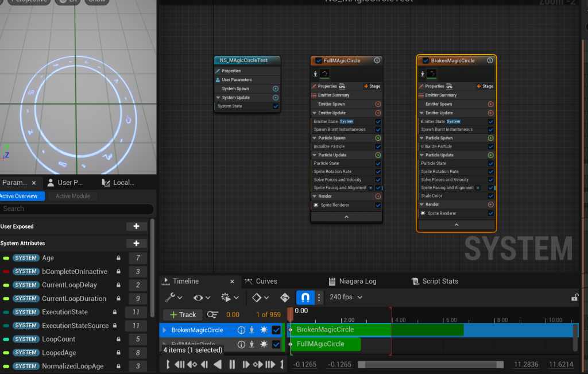Click the add Track button

tap(183, 315)
